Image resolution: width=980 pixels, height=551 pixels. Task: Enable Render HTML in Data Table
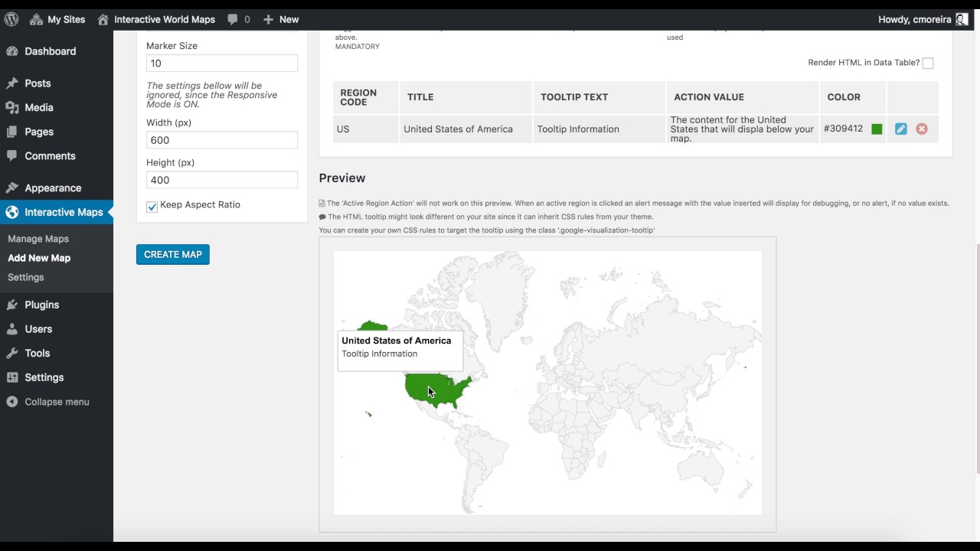[x=928, y=64]
